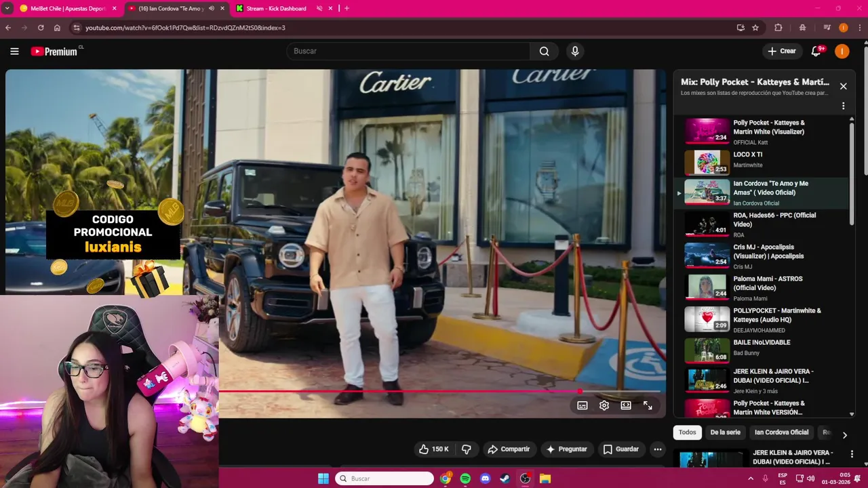Screen dimensions: 868x488
Task: Start voice search with the microphone
Action: (575, 51)
